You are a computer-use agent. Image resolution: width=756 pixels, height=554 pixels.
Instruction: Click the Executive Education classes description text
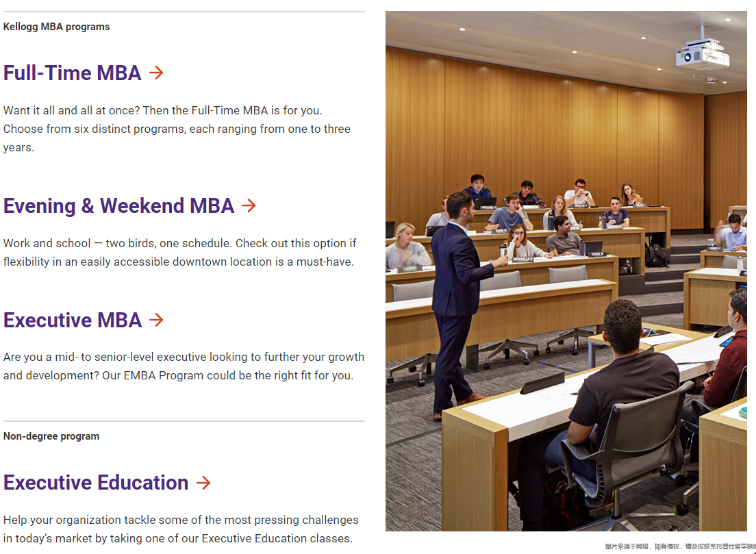pos(181,529)
